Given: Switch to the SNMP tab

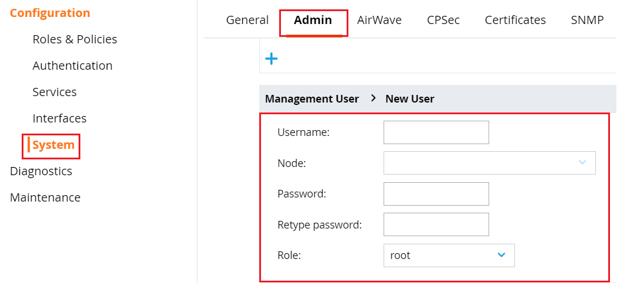Looking at the screenshot, I should pyautogui.click(x=587, y=20).
